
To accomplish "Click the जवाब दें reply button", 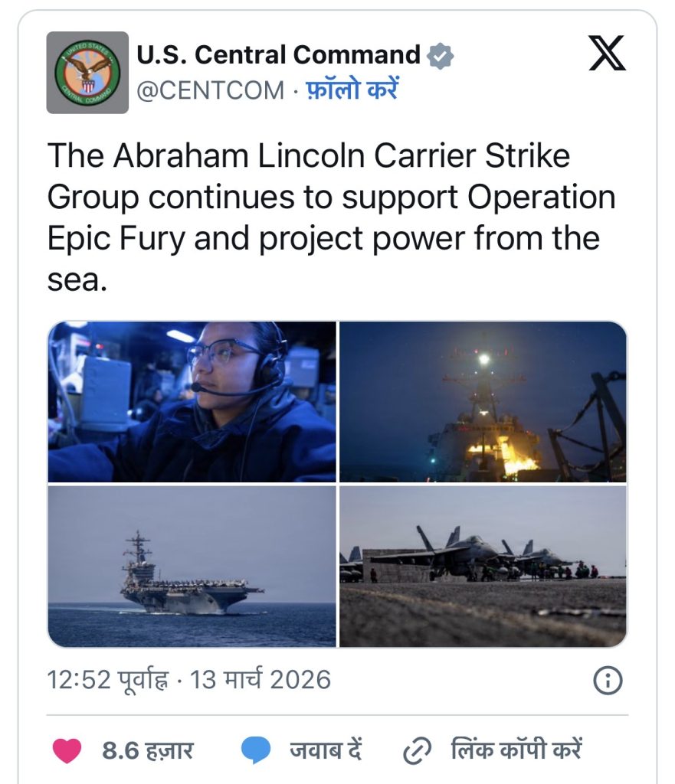I will 326,750.
